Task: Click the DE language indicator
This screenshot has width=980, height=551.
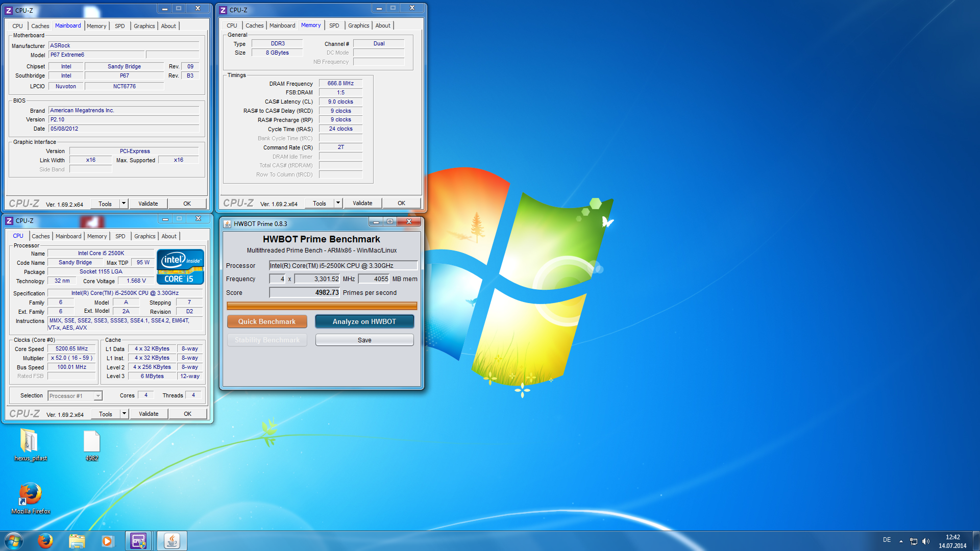Action: pos(887,540)
